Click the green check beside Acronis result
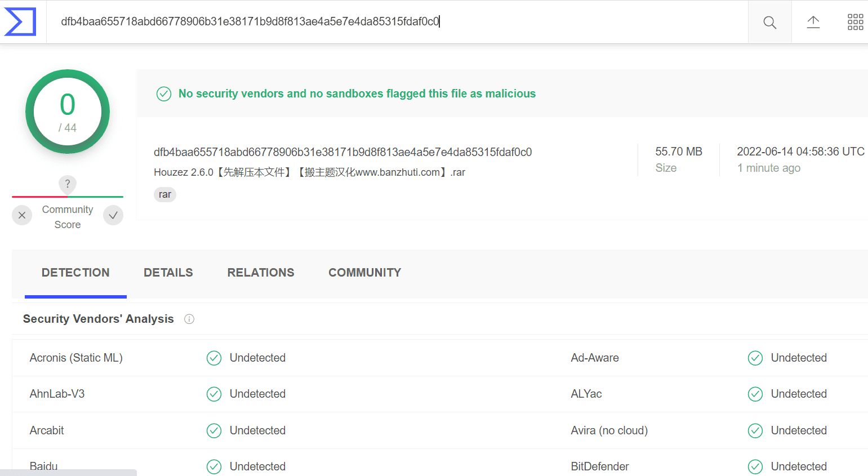The height and width of the screenshot is (476, 868). click(x=214, y=358)
